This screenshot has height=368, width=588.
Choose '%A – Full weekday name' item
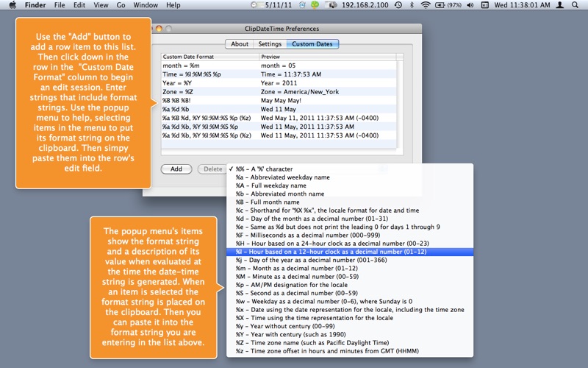pos(350,185)
